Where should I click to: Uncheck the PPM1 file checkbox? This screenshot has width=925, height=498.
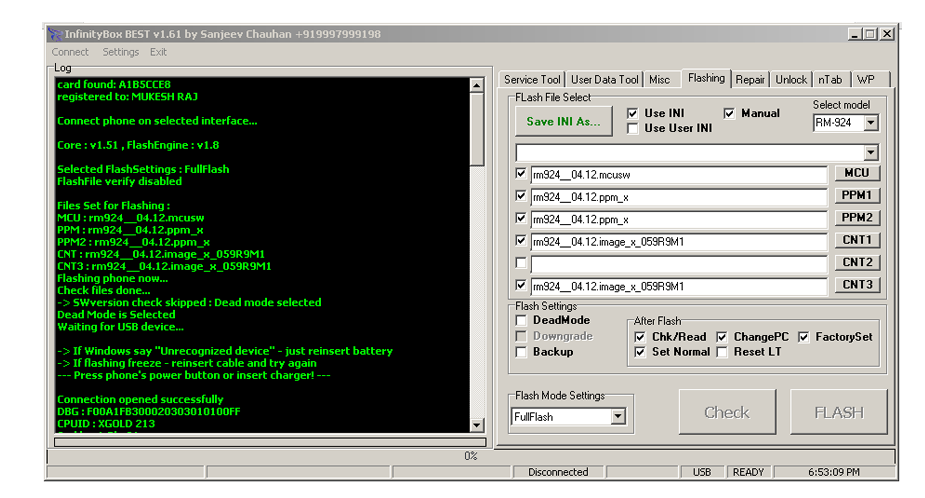click(x=520, y=196)
